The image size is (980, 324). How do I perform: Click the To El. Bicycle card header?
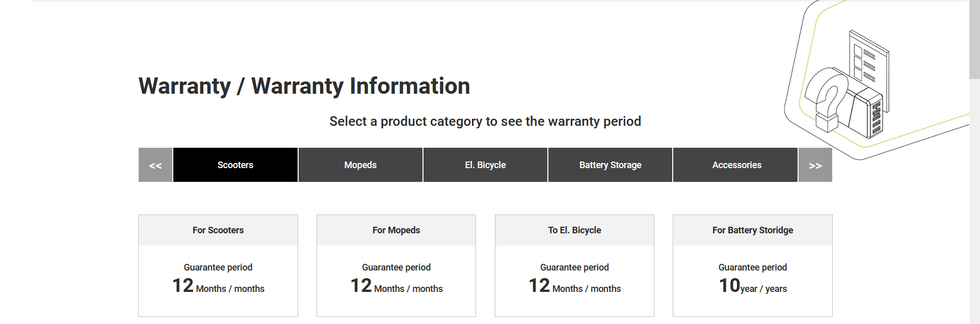[574, 230]
